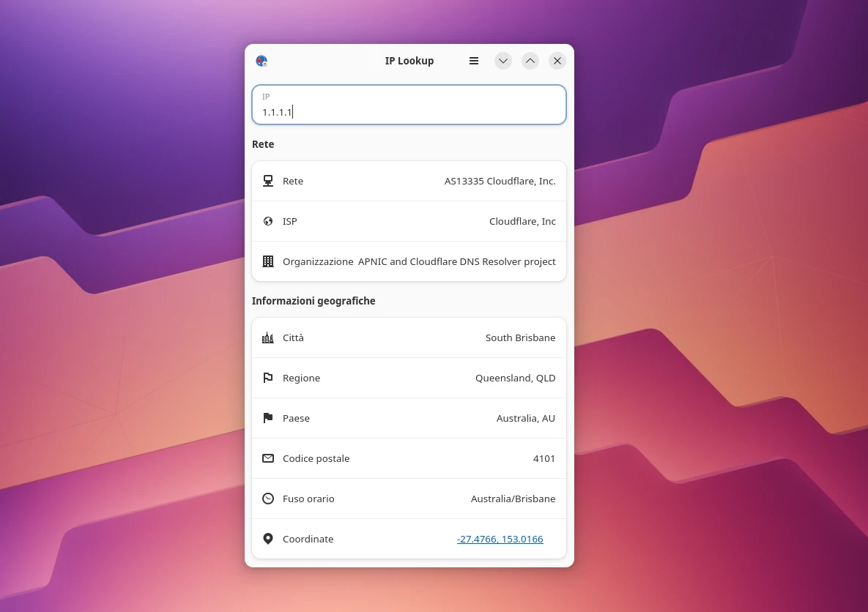Click the down chevron button in titlebar
Image resolution: width=868 pixels, height=612 pixels.
pyautogui.click(x=502, y=61)
